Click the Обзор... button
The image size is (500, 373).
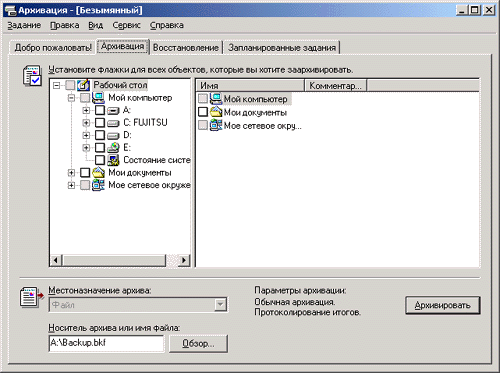click(x=198, y=344)
